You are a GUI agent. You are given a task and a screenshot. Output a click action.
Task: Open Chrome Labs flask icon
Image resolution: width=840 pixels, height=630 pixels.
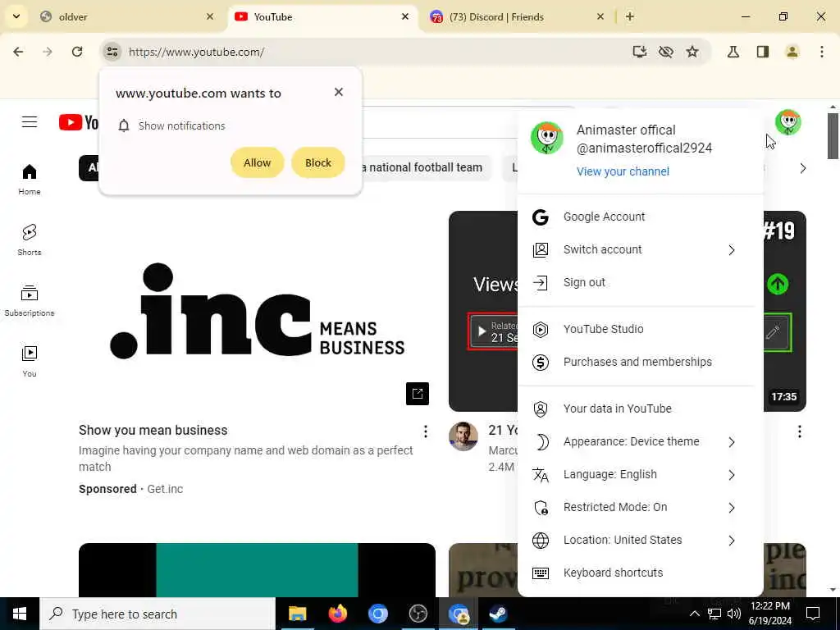(733, 52)
